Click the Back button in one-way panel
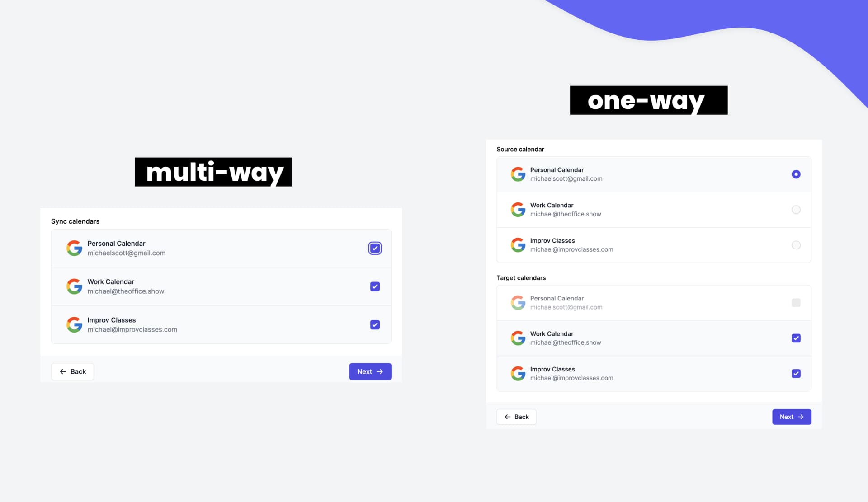Image resolution: width=868 pixels, height=502 pixels. [516, 417]
